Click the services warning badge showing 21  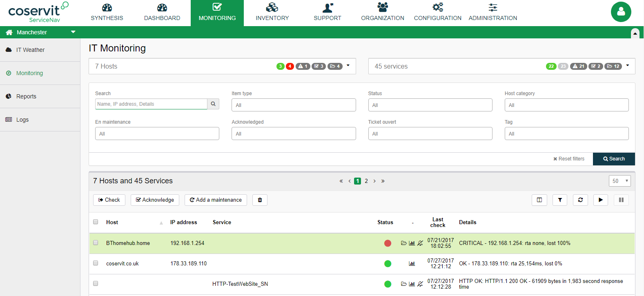coord(579,66)
